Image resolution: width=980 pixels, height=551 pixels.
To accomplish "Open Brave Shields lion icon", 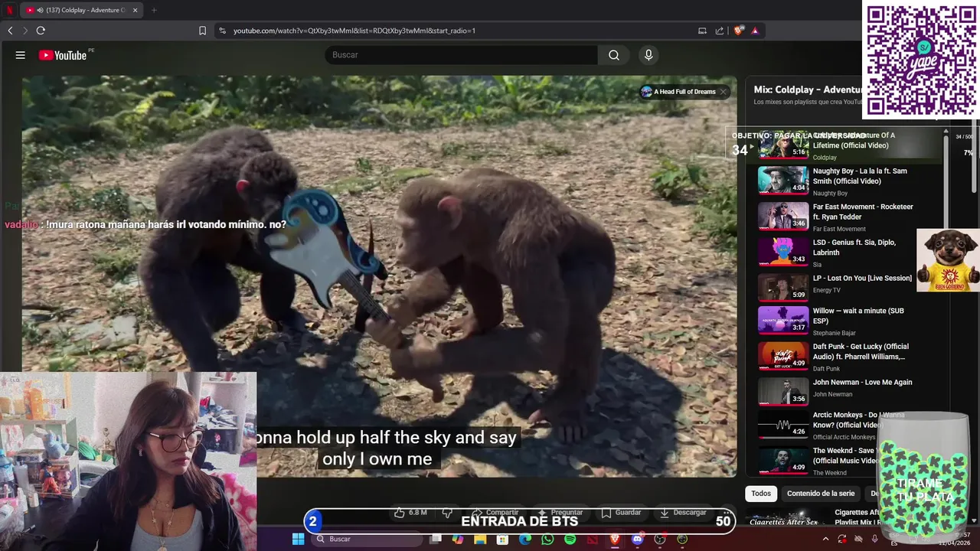I will click(x=738, y=31).
